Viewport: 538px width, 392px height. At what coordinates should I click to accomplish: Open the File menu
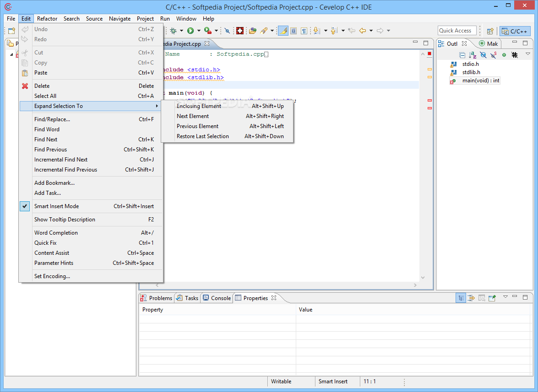coord(11,18)
